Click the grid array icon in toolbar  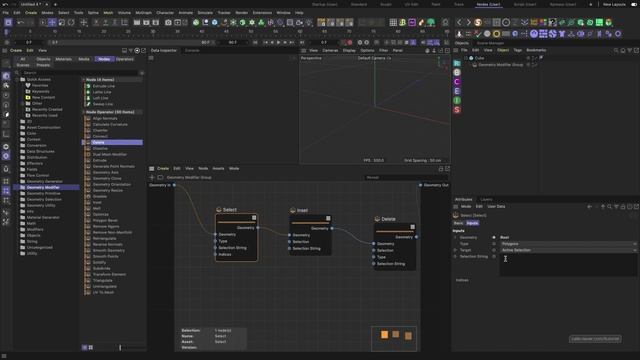393,22
